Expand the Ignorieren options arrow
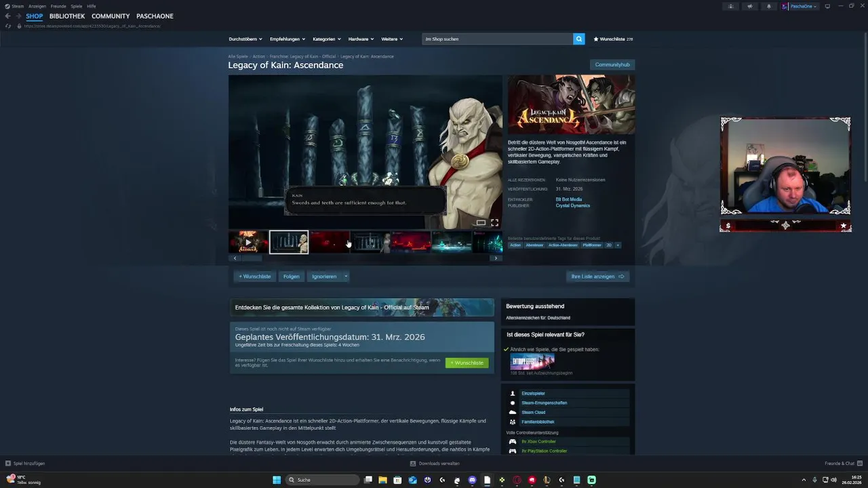The image size is (868, 488). pos(345,277)
